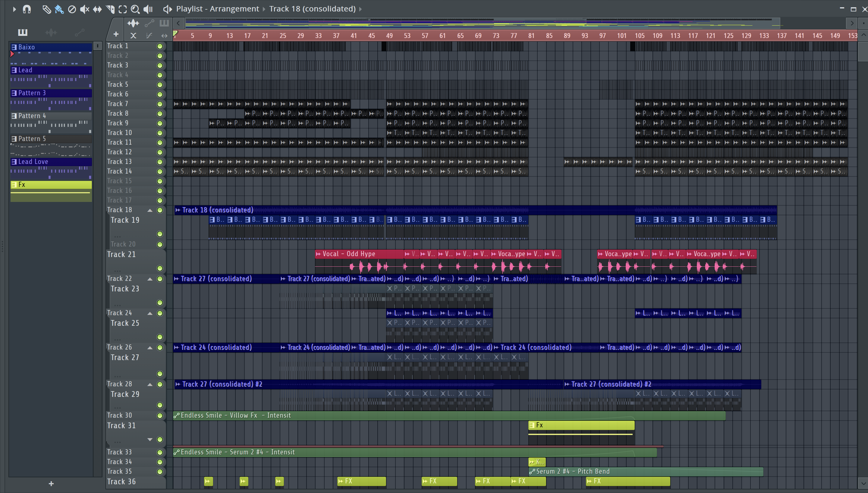Collapse the Track 28 group arrow
Screen dimensions: 868x493
pos(149,384)
